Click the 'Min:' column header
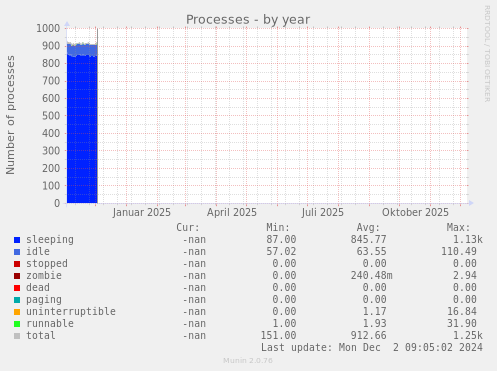This screenshot has height=371, width=497. [x=278, y=227]
